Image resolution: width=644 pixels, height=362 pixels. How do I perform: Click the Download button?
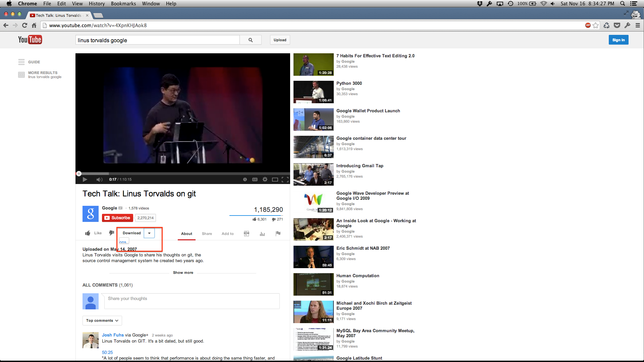(x=132, y=233)
